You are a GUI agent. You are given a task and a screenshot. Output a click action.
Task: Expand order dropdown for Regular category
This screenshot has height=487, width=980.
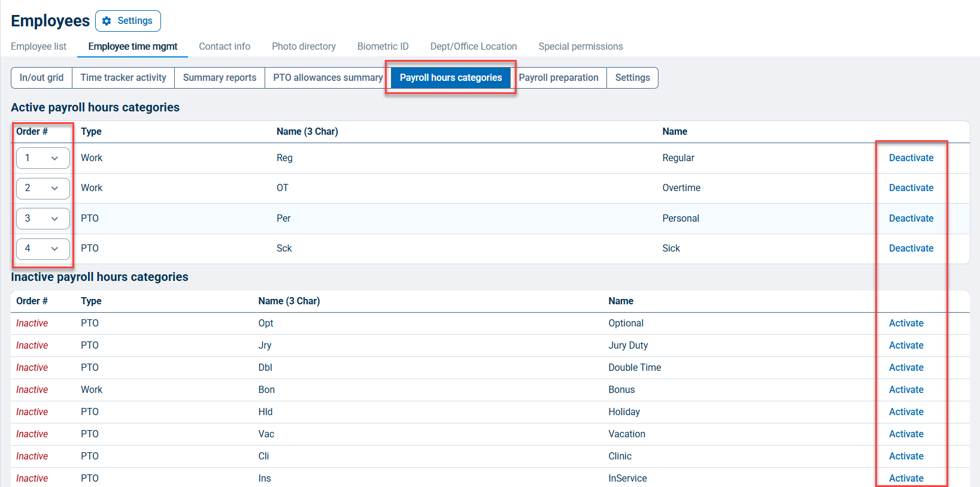(43, 158)
